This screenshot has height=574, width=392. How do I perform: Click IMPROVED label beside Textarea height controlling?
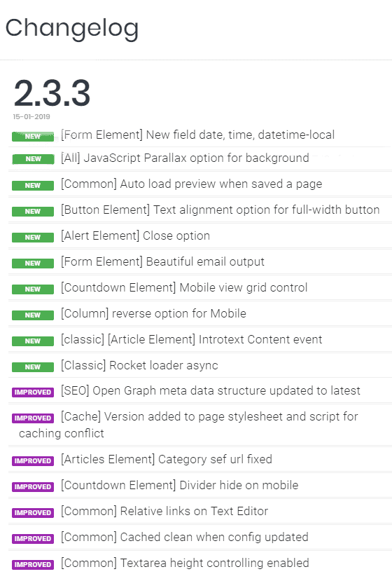coord(33,564)
